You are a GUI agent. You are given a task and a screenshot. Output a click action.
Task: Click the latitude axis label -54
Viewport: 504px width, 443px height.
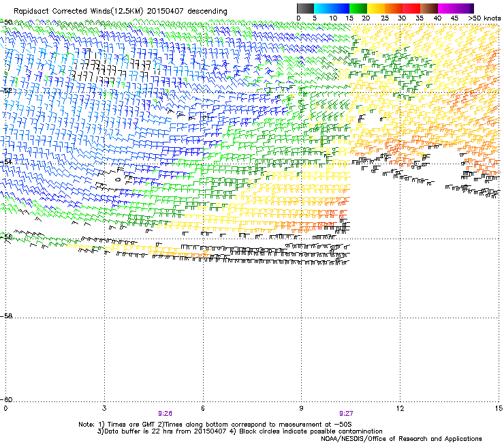pos(6,162)
